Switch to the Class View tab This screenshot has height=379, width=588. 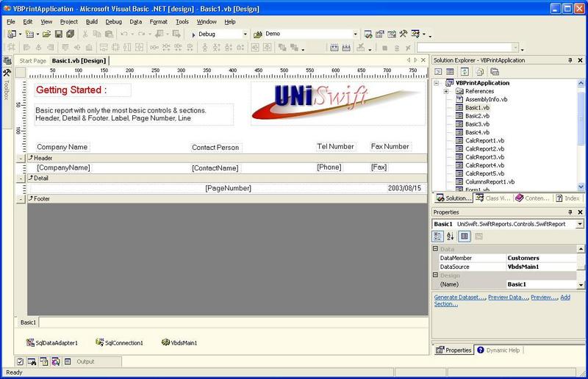click(x=492, y=198)
